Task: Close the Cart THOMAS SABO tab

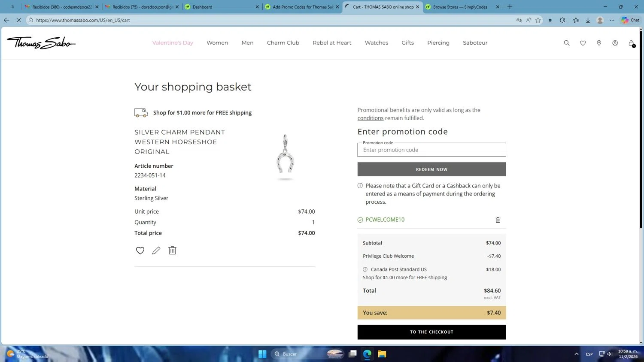Action: point(417,7)
